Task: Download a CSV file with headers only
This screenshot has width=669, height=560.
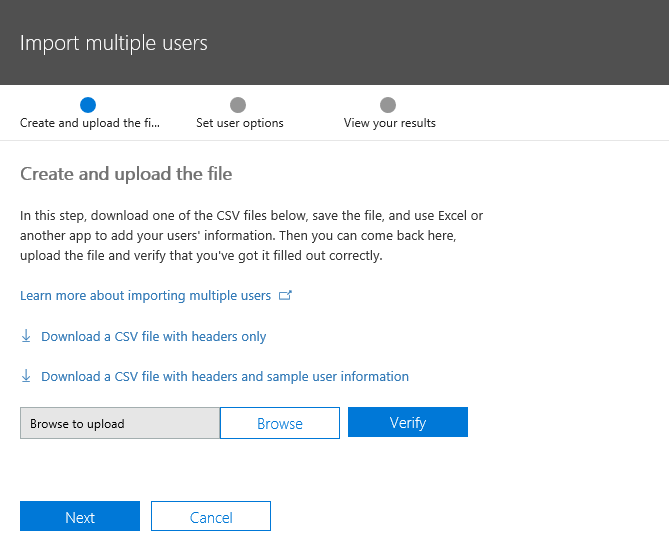Action: pyautogui.click(x=154, y=337)
